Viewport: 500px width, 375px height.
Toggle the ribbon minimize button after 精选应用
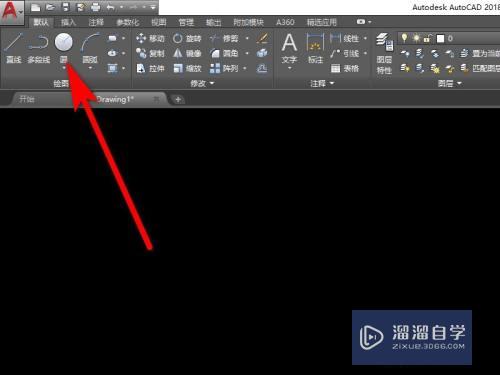click(361, 22)
